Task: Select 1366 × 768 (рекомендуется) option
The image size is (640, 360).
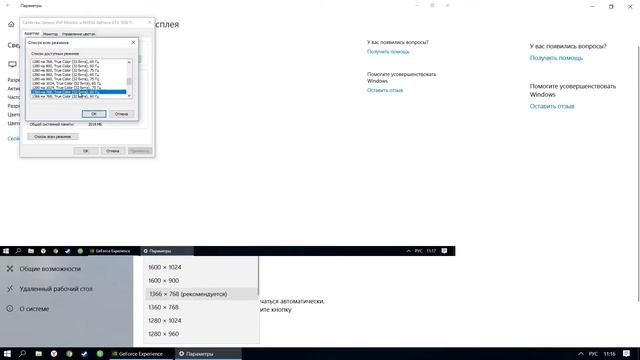Action: click(x=202, y=294)
